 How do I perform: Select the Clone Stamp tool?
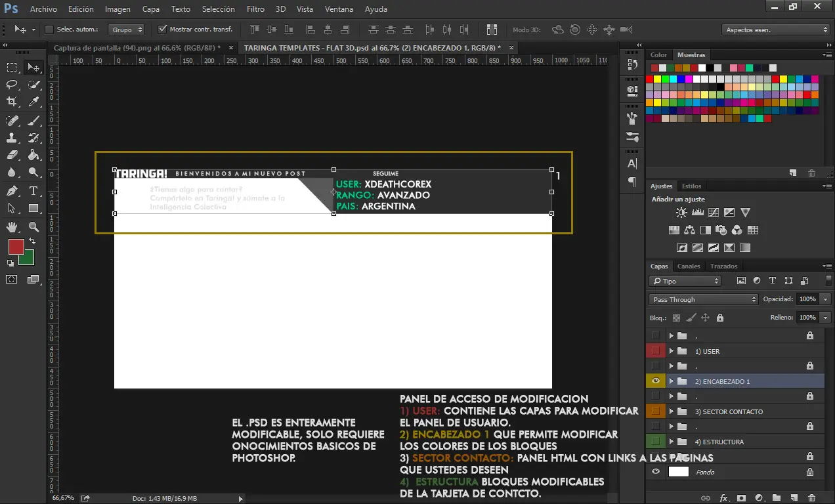click(x=12, y=138)
